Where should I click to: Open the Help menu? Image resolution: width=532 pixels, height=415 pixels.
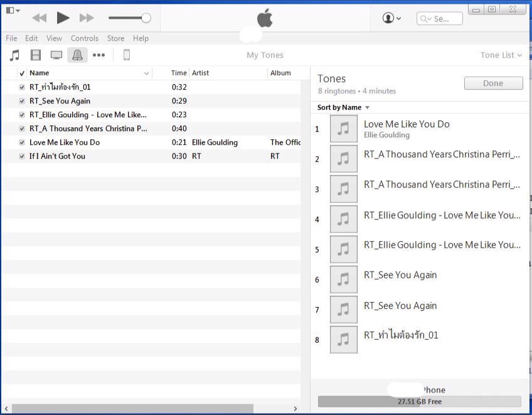click(x=141, y=38)
